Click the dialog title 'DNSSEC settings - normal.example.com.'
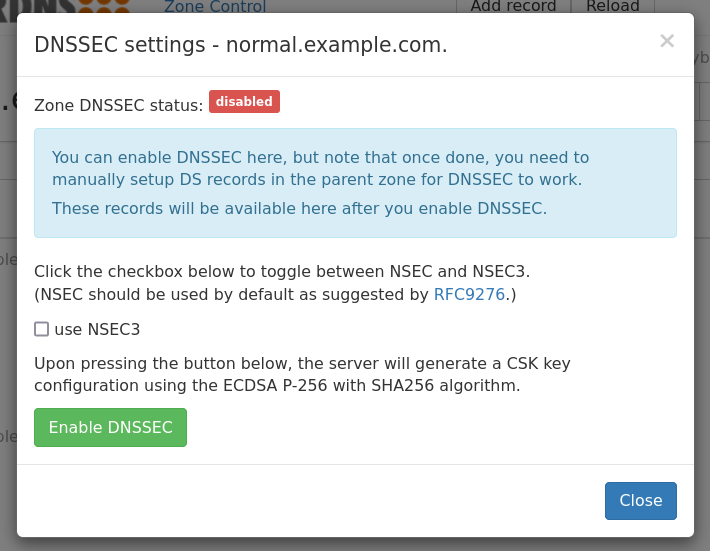Image resolution: width=710 pixels, height=551 pixels. (x=241, y=45)
